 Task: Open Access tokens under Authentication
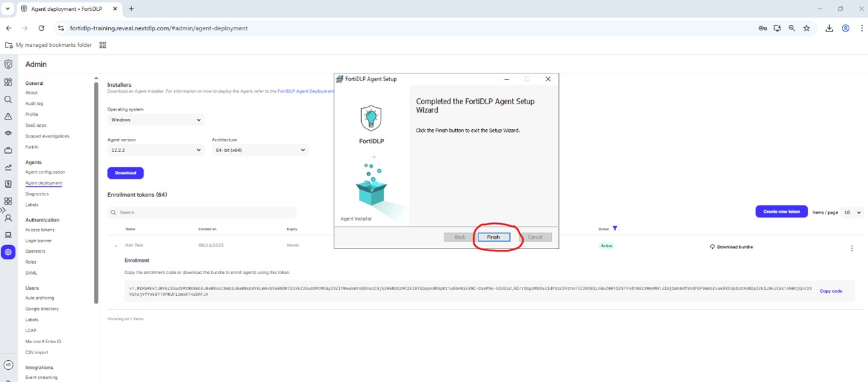(40, 230)
